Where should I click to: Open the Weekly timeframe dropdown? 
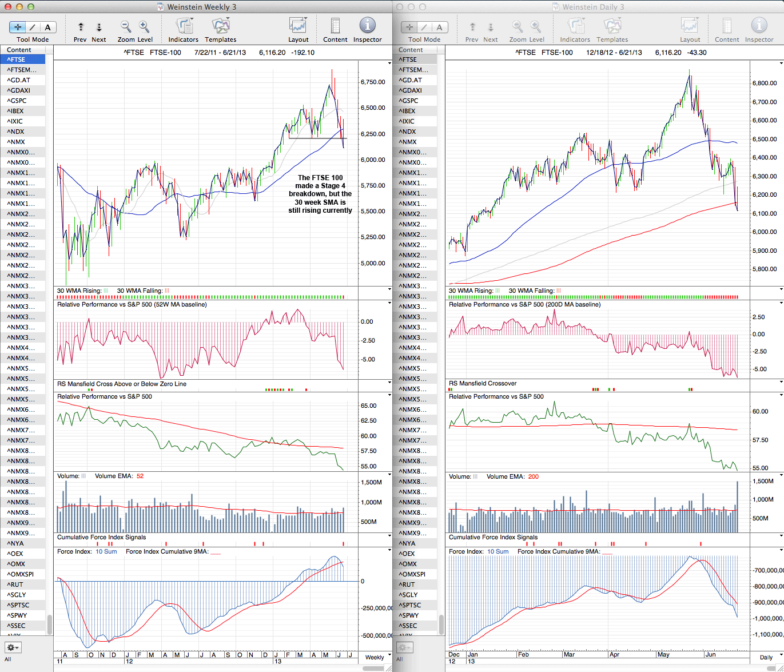[x=375, y=657]
